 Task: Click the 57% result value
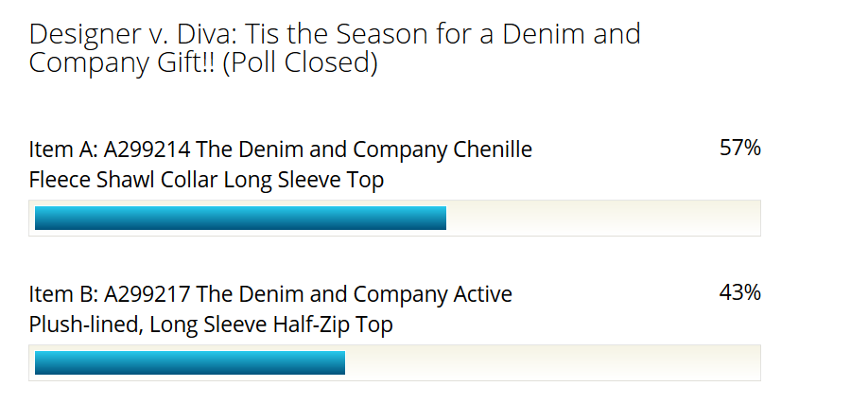pos(739,148)
